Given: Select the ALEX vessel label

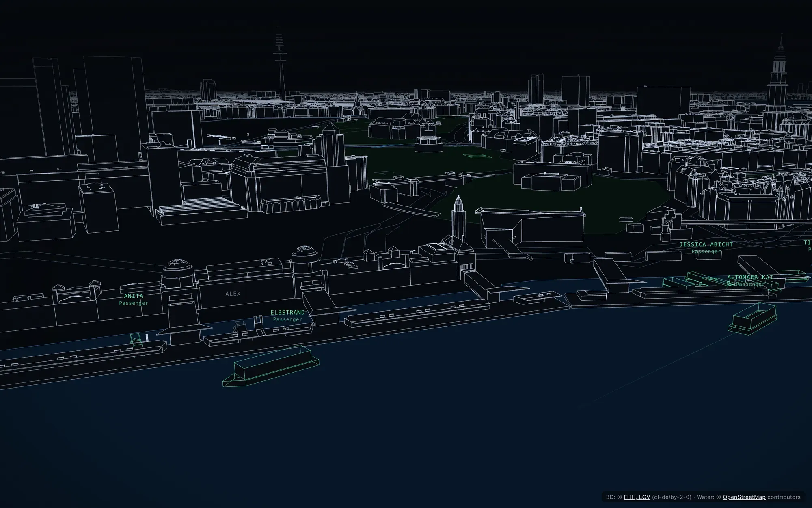Looking at the screenshot, I should coord(233,293).
